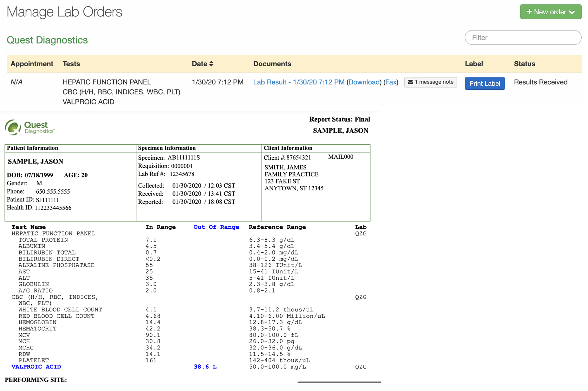Click the Appointment column header
588x391 pixels.
pos(32,64)
